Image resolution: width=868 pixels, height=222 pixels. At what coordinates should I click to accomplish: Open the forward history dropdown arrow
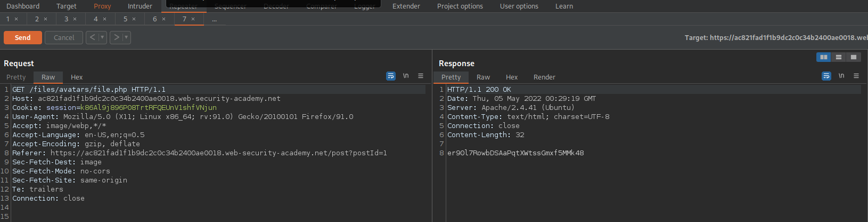[x=126, y=37]
